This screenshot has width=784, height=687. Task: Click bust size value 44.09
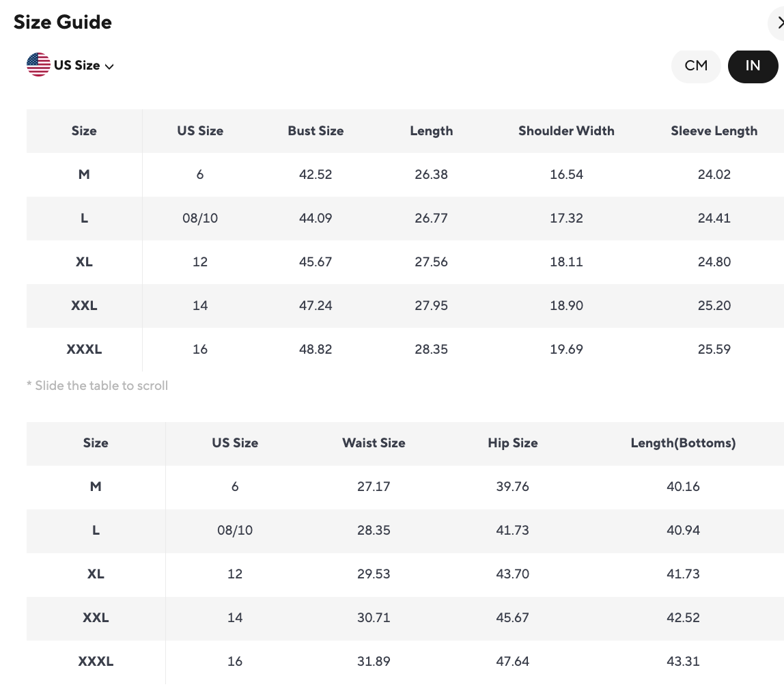click(316, 219)
